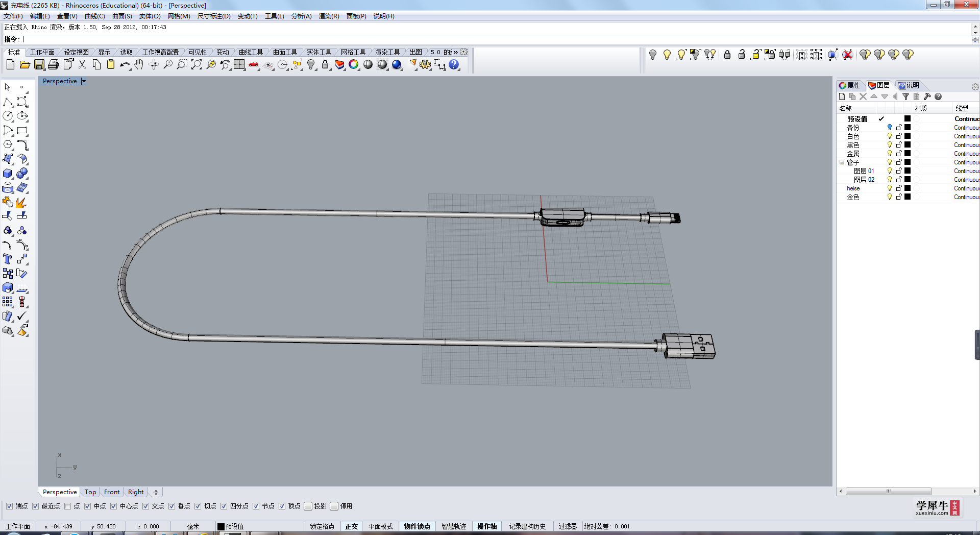Click the layer filter funnel icon
The height and width of the screenshot is (535, 980).
tap(905, 96)
